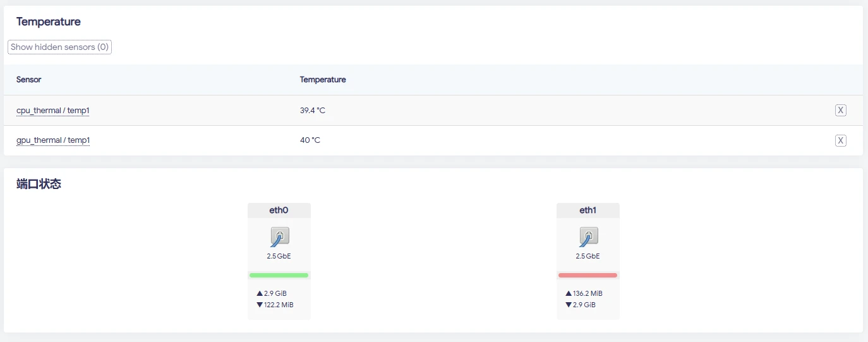Click the green eth0 link status bar

[279, 275]
